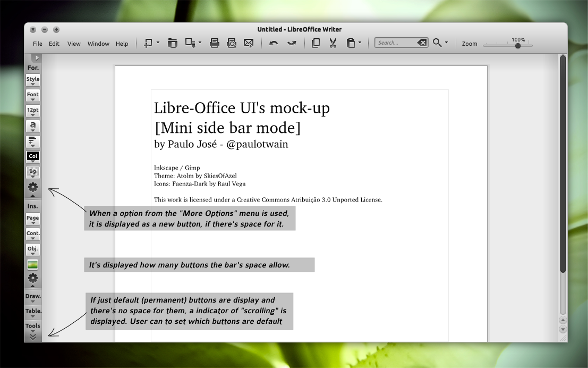
Task: Click the Obj. insert button in the sidebar
Action: [x=32, y=249]
